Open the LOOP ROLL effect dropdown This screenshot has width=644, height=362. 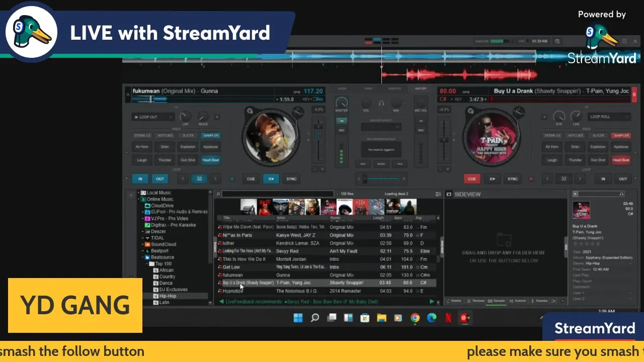coord(609,117)
